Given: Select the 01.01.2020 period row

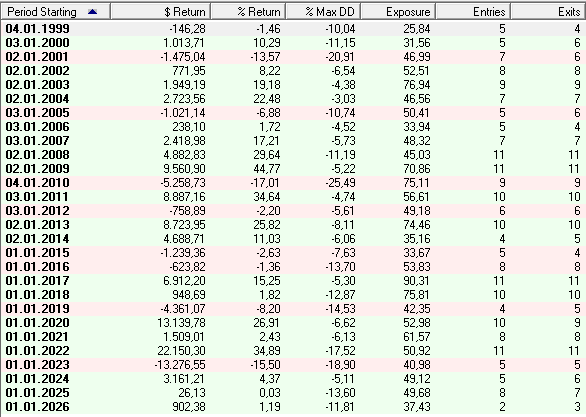Looking at the screenshot, I should (293, 323).
